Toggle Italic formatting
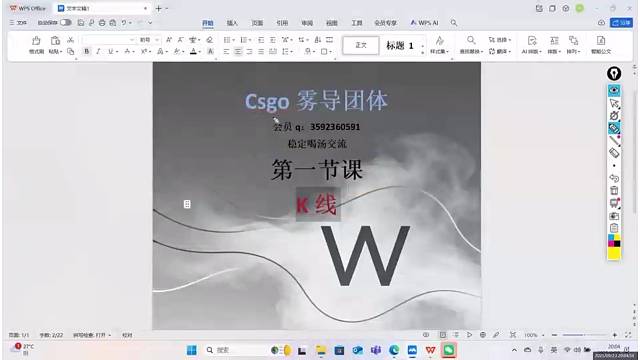640x360 pixels. (x=98, y=51)
